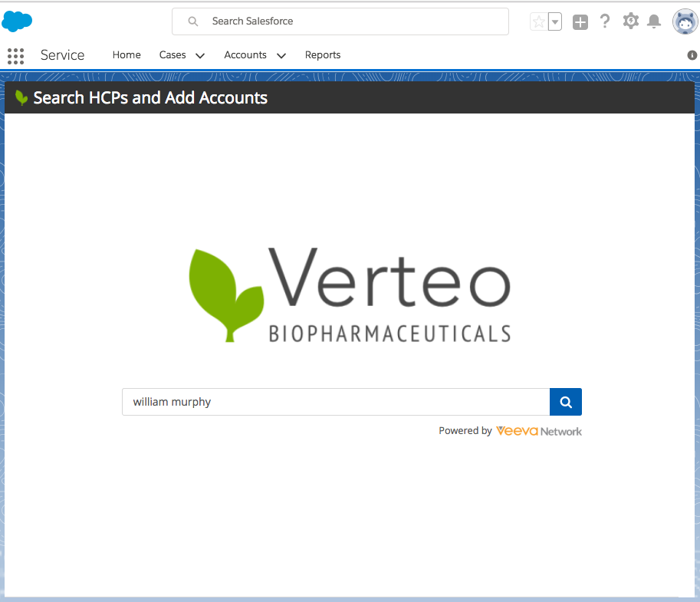The image size is (700, 602).
Task: Click the favorites star icon
Action: (x=539, y=21)
